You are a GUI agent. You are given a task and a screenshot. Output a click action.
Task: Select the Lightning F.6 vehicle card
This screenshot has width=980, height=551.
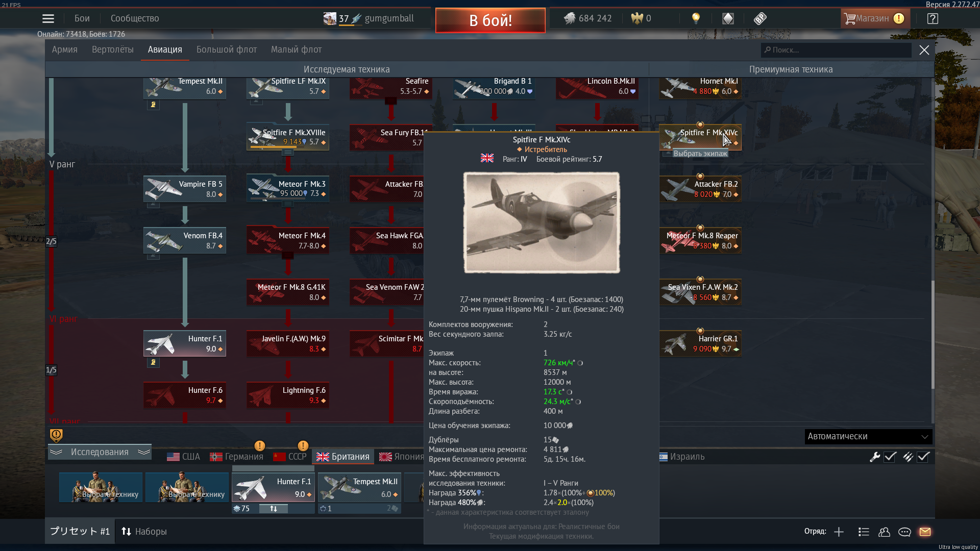click(x=288, y=395)
